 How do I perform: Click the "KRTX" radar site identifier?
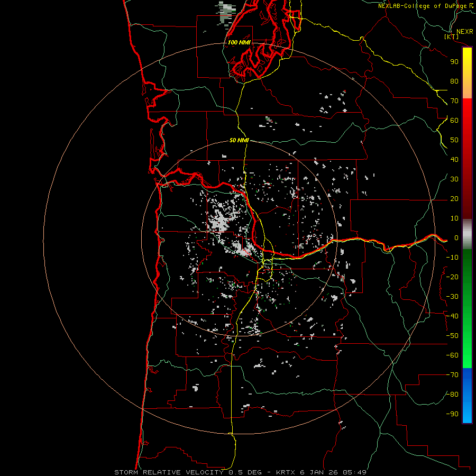click(286, 472)
